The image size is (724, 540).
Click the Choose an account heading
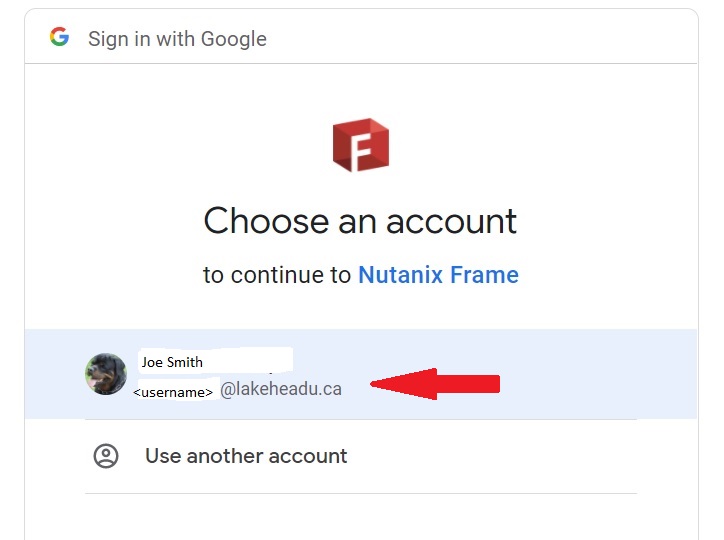coord(360,221)
